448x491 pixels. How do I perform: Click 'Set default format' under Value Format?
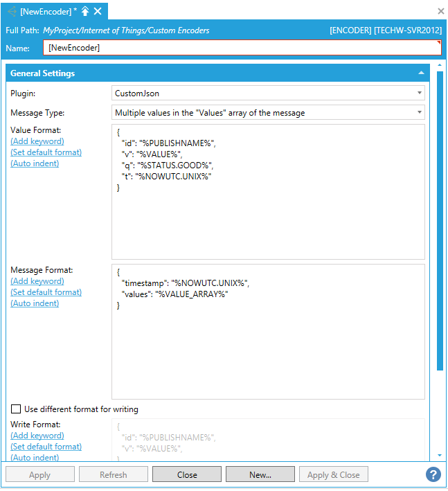(x=46, y=152)
